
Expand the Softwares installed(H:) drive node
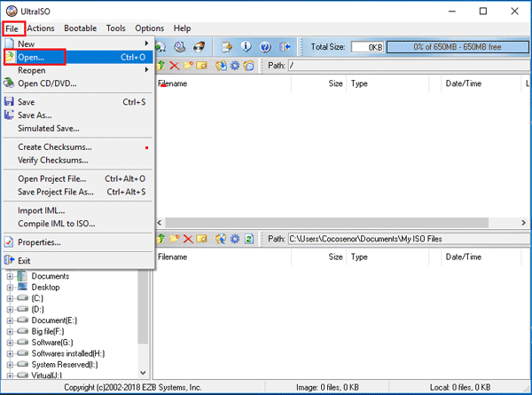[x=10, y=353]
